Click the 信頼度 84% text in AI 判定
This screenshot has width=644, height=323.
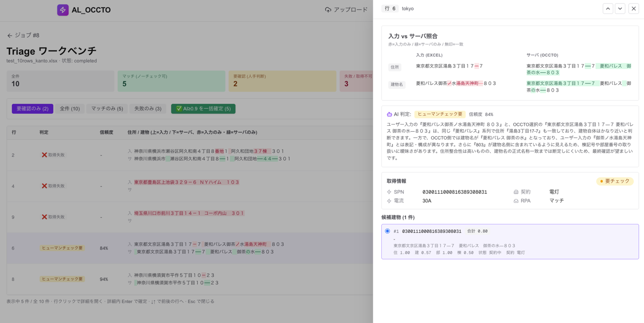click(x=481, y=115)
